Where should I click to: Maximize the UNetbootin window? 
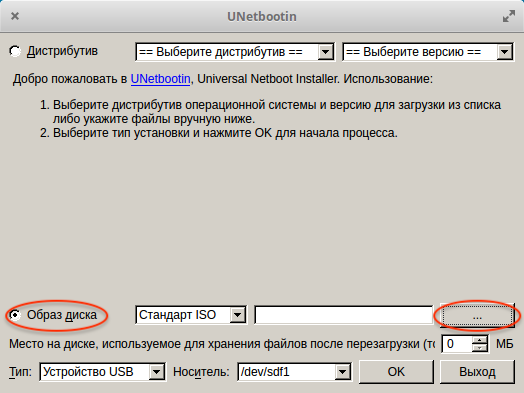click(509, 16)
